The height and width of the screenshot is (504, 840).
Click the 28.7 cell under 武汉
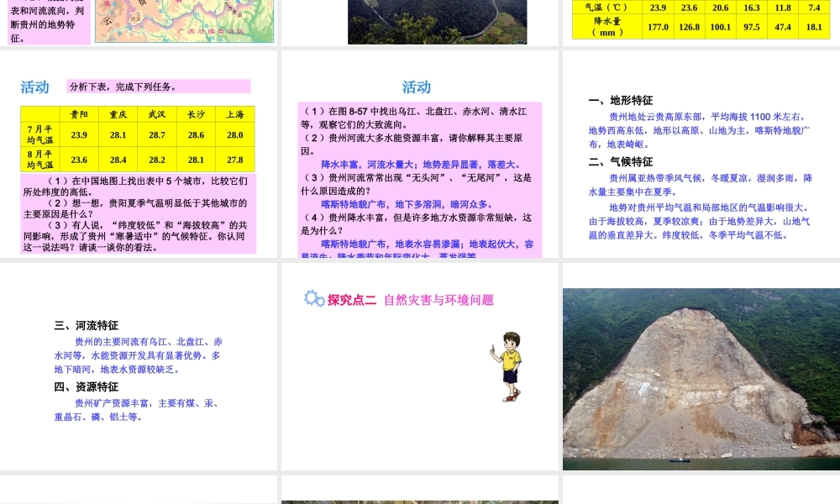(x=157, y=134)
